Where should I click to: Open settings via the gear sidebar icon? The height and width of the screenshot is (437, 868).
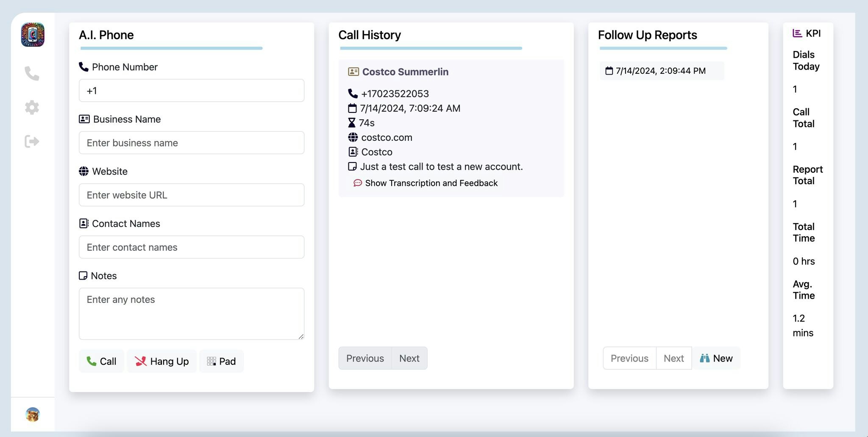pyautogui.click(x=32, y=108)
